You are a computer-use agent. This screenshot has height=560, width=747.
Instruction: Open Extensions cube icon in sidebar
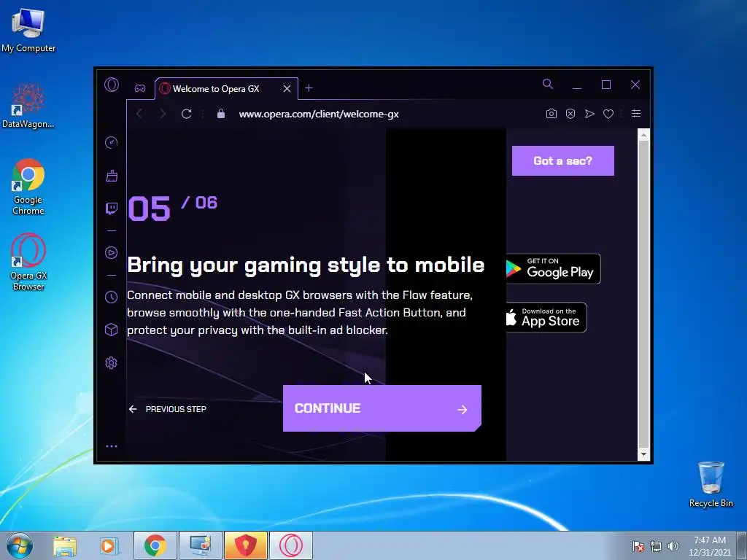pos(111,330)
